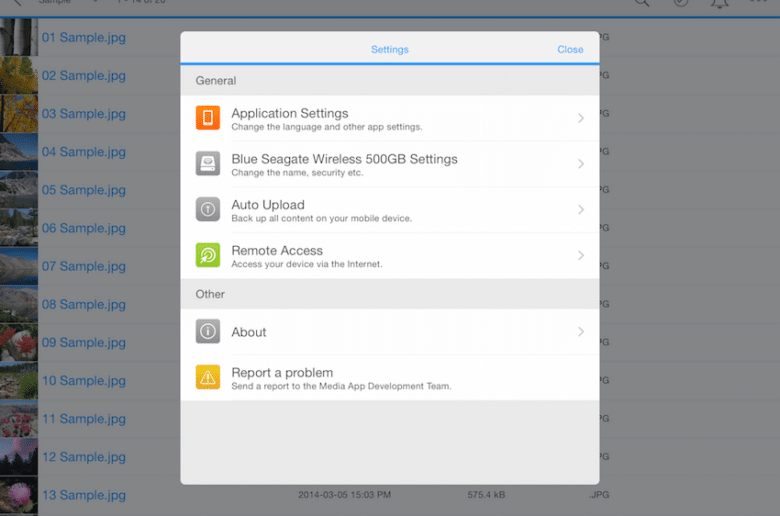Click the 575.4 kB file size text

pyautogui.click(x=486, y=495)
